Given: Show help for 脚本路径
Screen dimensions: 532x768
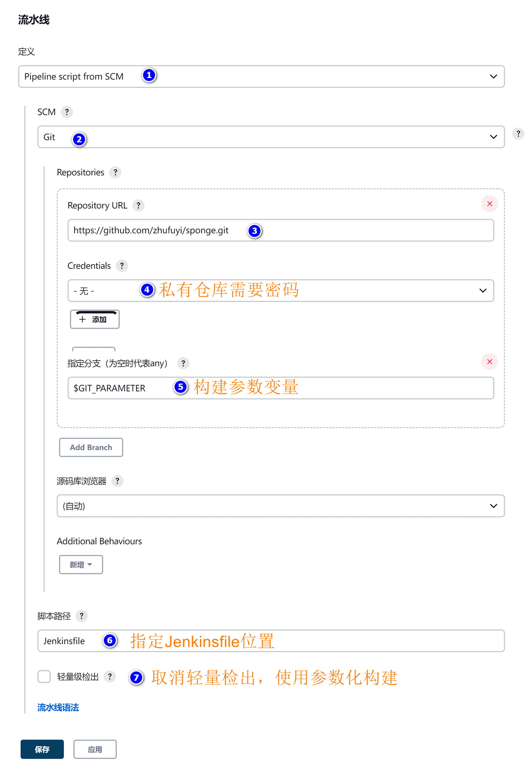Looking at the screenshot, I should (82, 616).
